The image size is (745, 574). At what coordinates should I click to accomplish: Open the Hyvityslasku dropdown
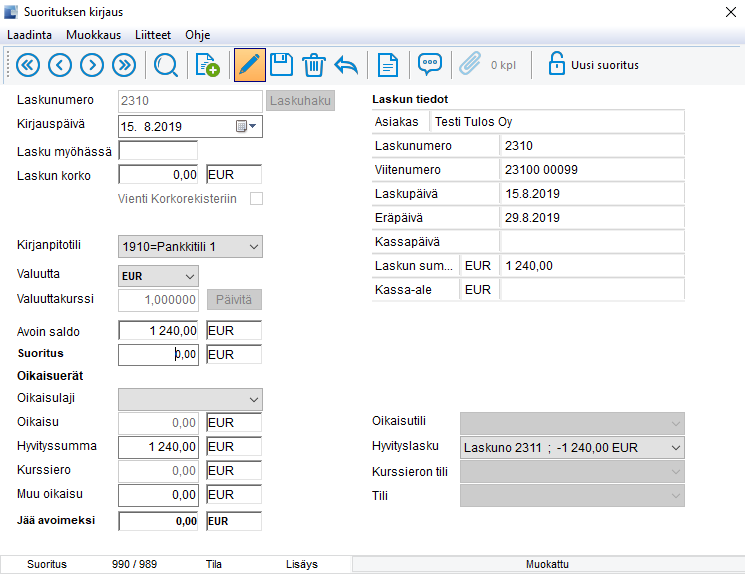click(x=572, y=448)
